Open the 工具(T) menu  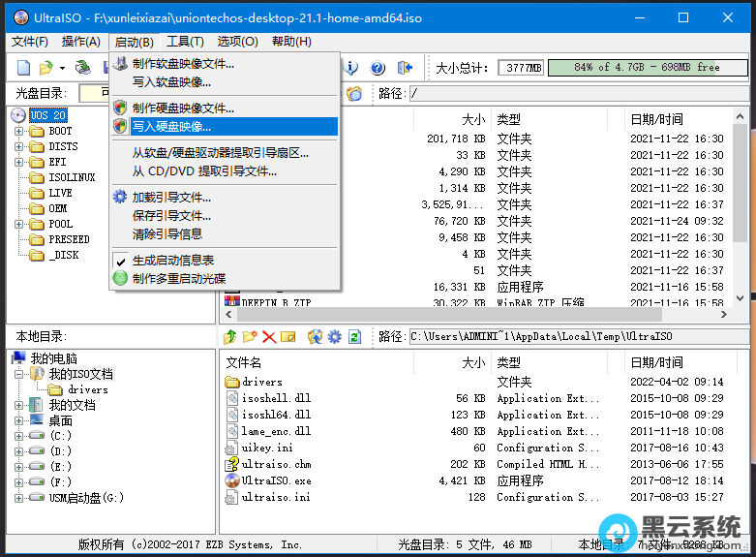click(185, 42)
